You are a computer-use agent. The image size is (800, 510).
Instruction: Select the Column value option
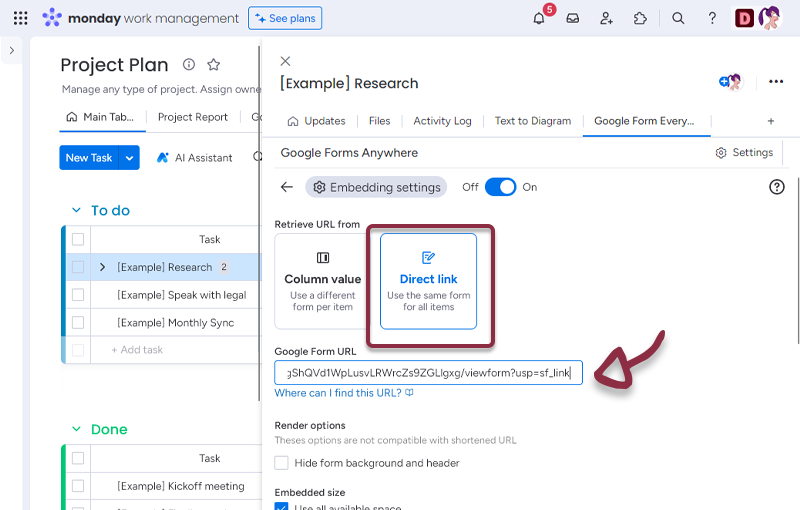pos(323,281)
